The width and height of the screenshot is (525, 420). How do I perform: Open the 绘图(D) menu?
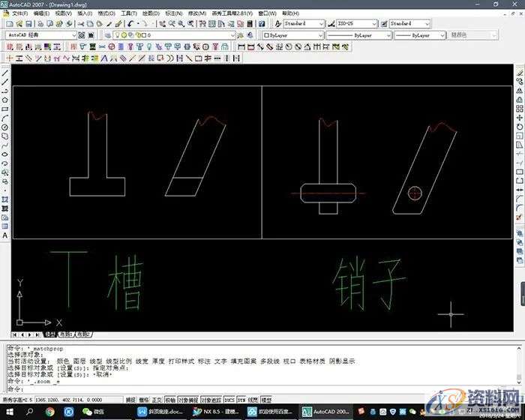pos(151,13)
